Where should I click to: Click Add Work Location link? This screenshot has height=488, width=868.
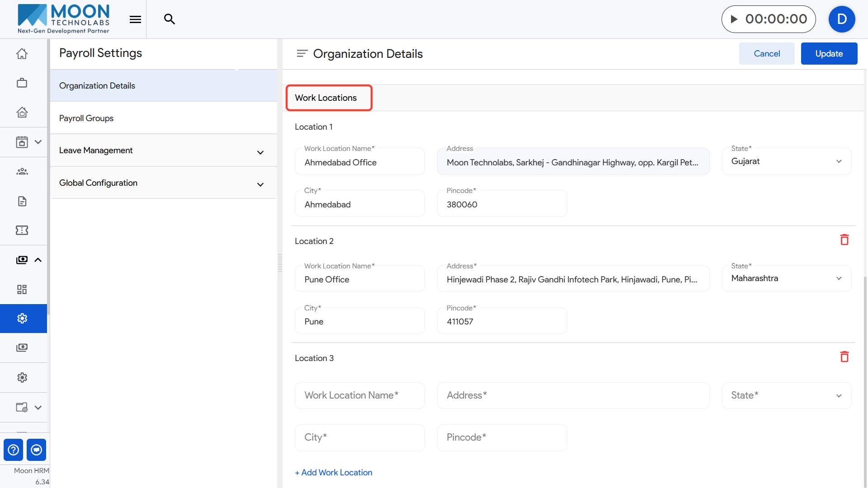click(x=334, y=472)
